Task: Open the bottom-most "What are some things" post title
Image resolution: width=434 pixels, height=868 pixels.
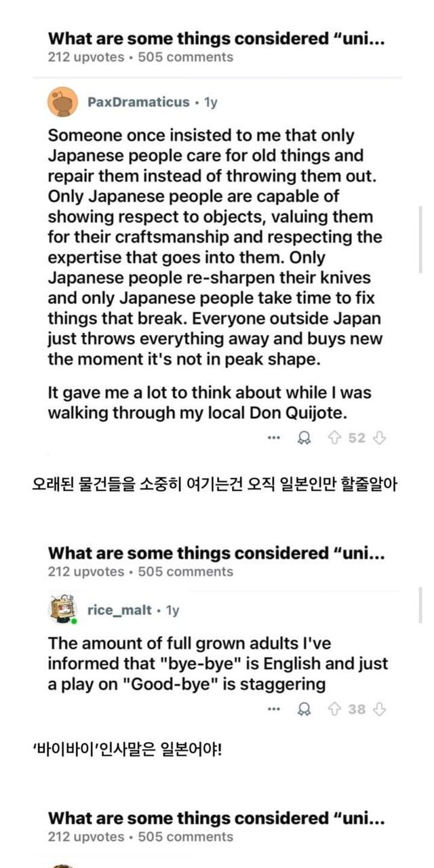Action: point(216,818)
